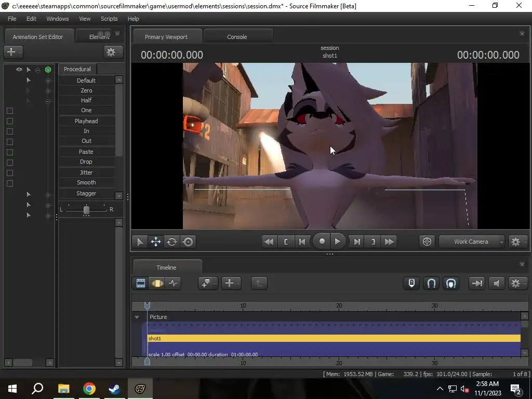Click the rewind playback button

tap(269, 242)
